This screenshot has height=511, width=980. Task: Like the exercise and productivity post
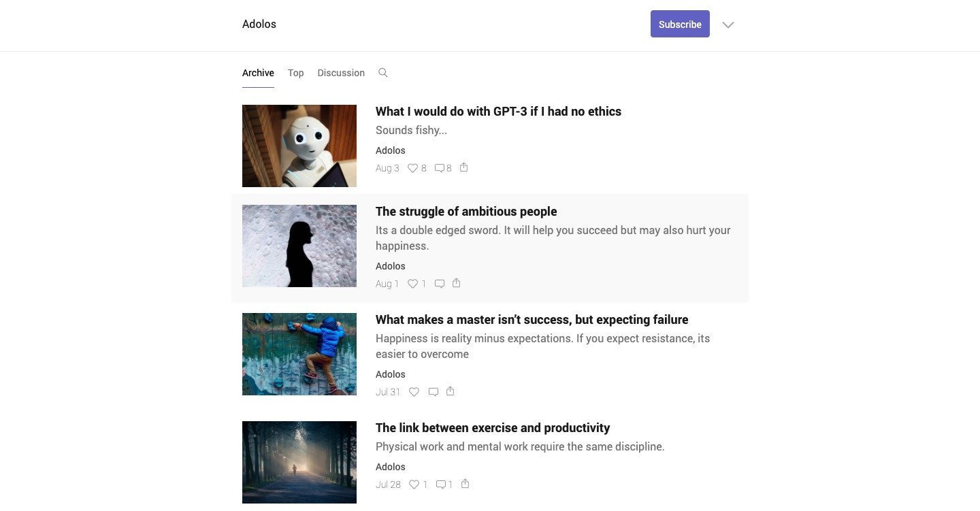click(x=414, y=484)
